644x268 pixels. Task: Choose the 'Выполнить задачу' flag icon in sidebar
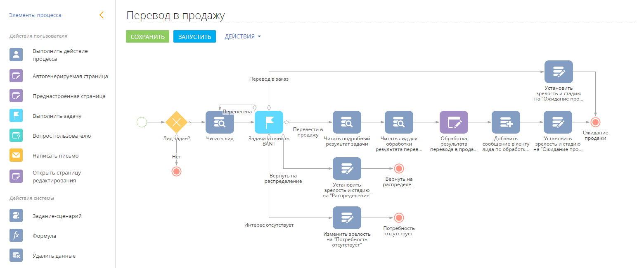point(16,115)
